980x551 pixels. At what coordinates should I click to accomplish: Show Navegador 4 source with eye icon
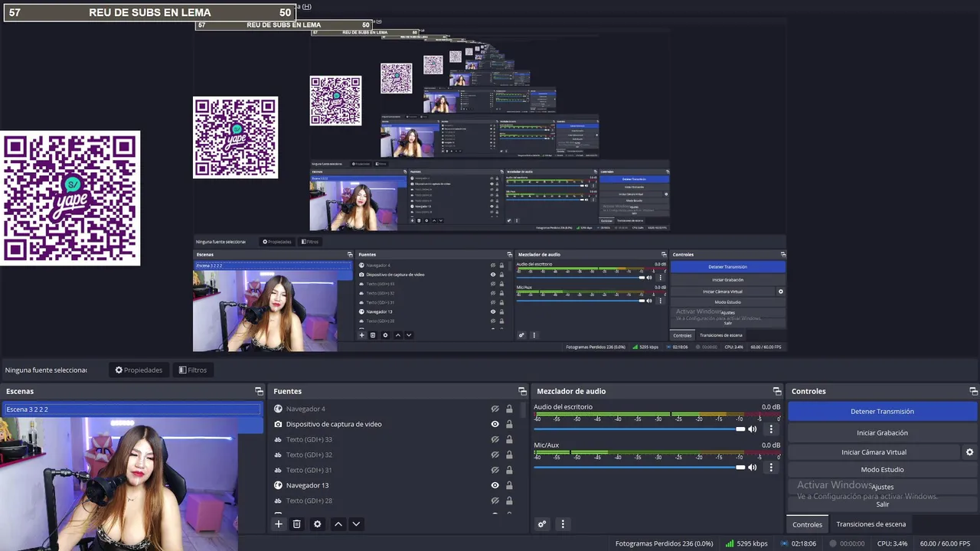coord(495,409)
